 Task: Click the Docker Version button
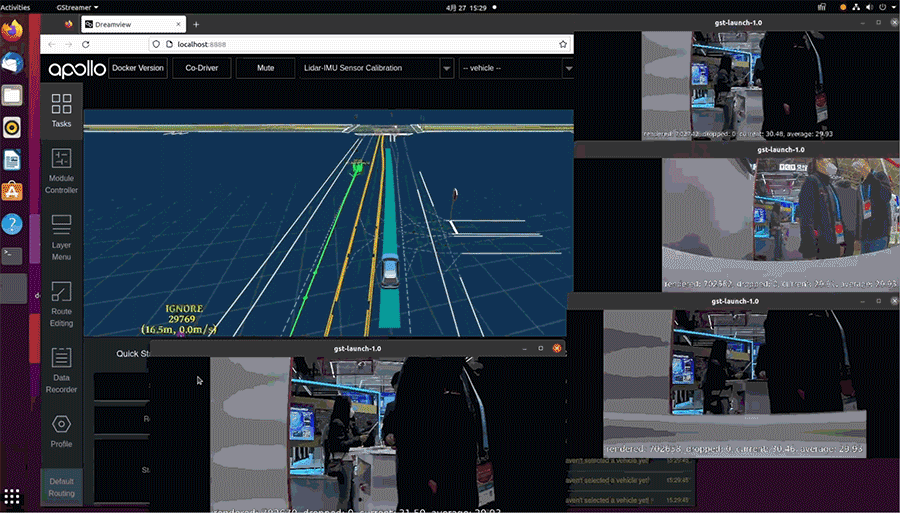coord(138,68)
